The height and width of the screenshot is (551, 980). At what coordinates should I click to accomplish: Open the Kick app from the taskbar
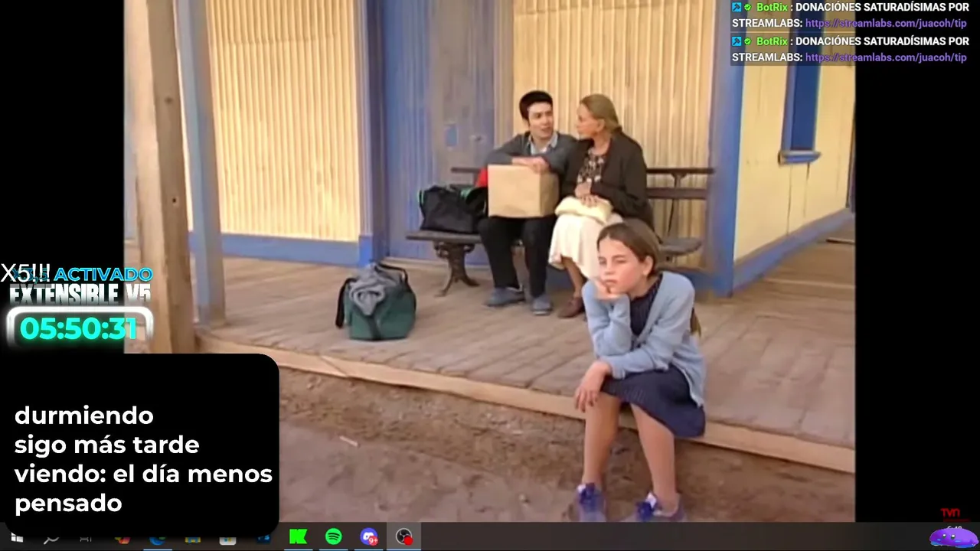298,537
